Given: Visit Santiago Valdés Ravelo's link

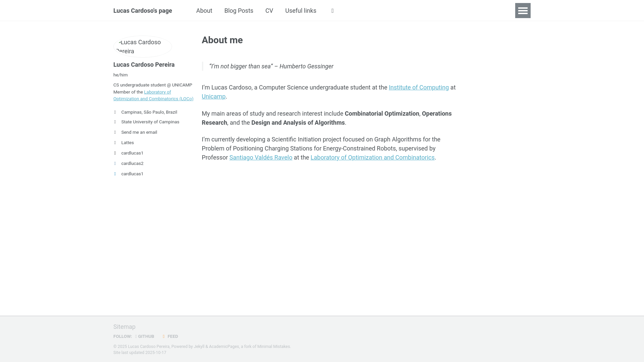Looking at the screenshot, I should [261, 158].
